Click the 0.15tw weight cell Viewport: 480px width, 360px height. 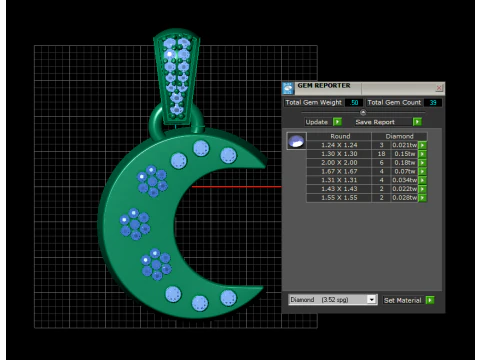[405, 154]
